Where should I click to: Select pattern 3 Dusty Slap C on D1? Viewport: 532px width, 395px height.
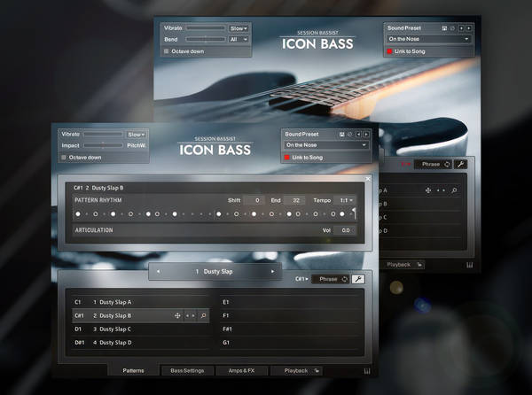point(141,329)
